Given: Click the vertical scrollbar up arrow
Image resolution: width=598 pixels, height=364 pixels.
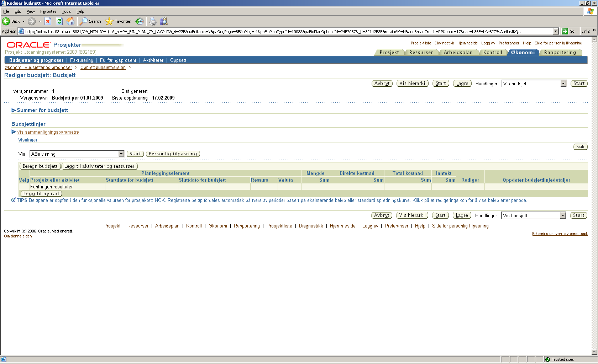Looking at the screenshot, I should pyautogui.click(x=594, y=39).
